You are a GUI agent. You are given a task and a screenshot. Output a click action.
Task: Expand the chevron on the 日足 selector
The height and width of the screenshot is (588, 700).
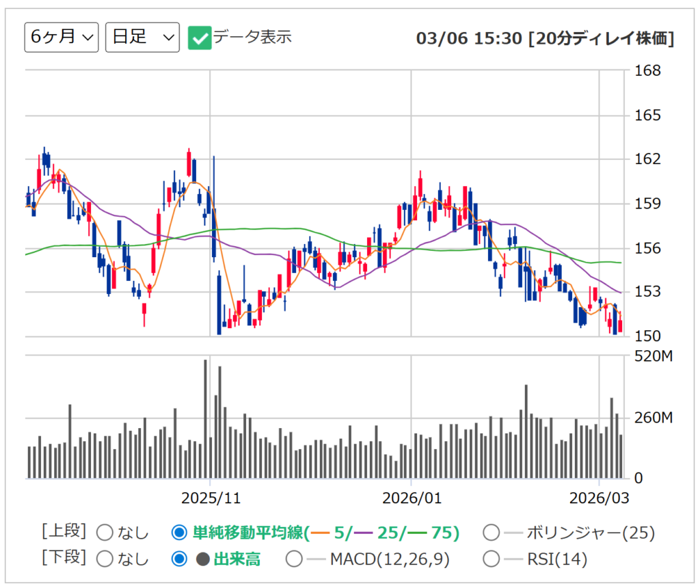(168, 38)
